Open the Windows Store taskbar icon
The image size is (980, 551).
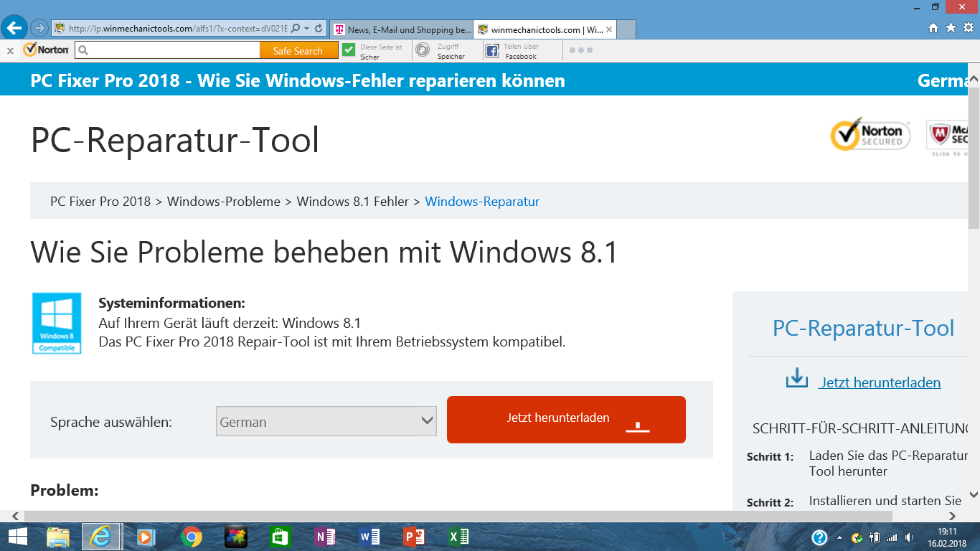(x=280, y=537)
